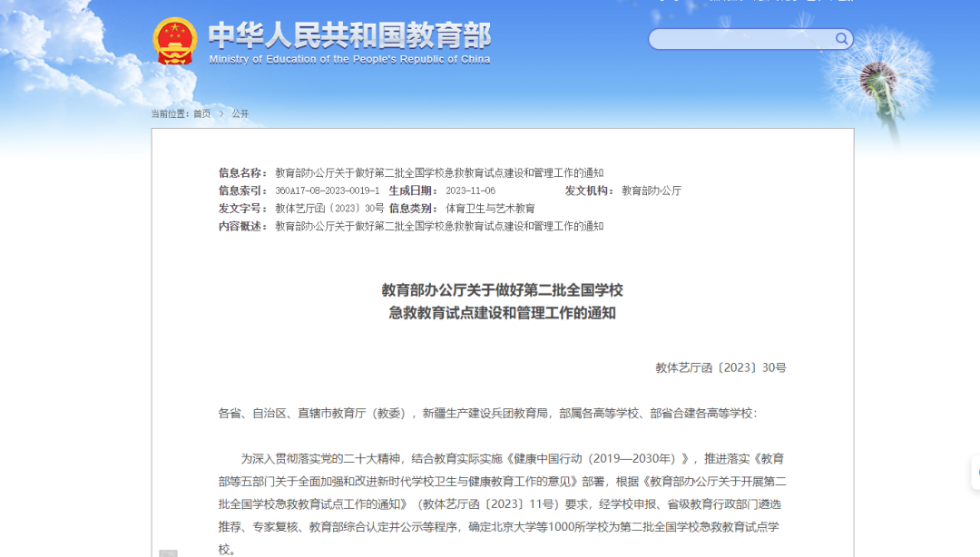Open the 公开 breadcrumb link
The height and width of the screenshot is (557, 980).
[240, 113]
